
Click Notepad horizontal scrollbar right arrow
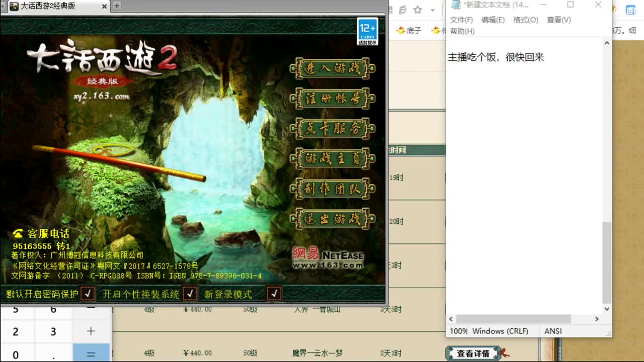pyautogui.click(x=597, y=319)
